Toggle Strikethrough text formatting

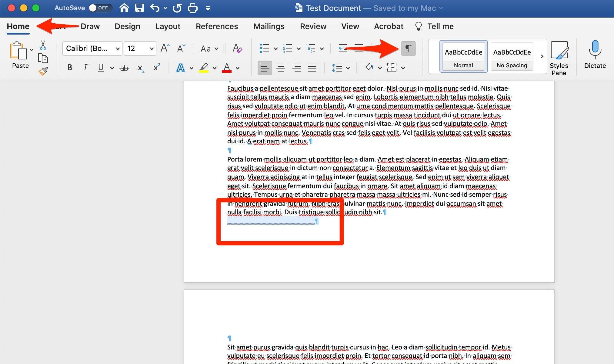tap(124, 68)
